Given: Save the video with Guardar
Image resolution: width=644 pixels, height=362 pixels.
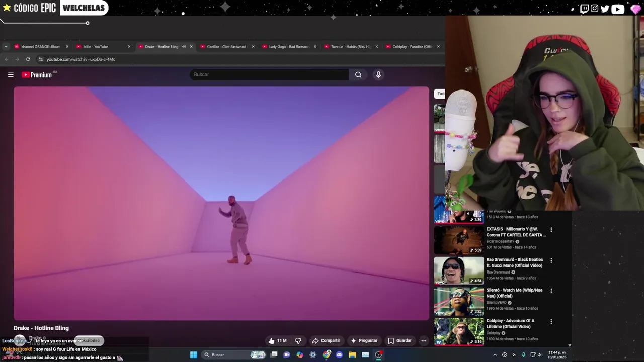Looking at the screenshot, I should (399, 341).
